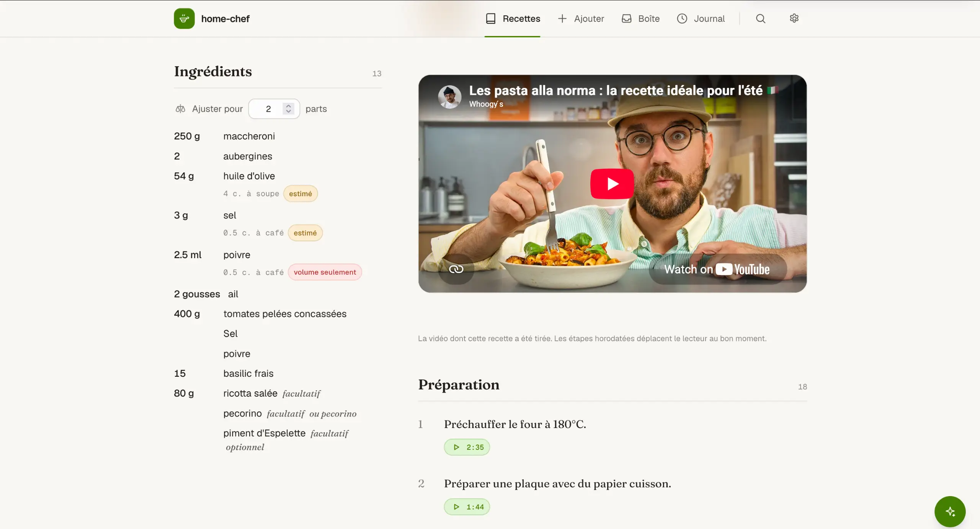Viewport: 980px width, 529px height.
Task: Click the step count 18
Action: (x=802, y=387)
